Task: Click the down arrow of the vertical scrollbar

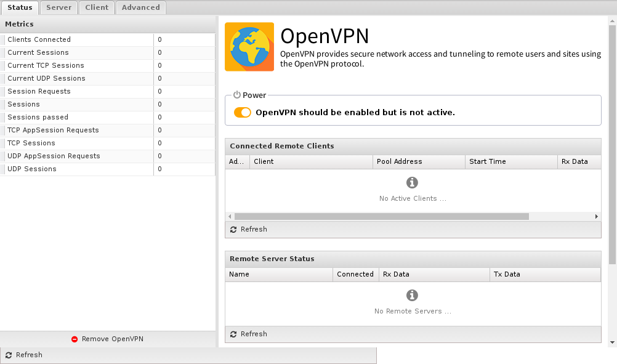Action: click(612, 342)
